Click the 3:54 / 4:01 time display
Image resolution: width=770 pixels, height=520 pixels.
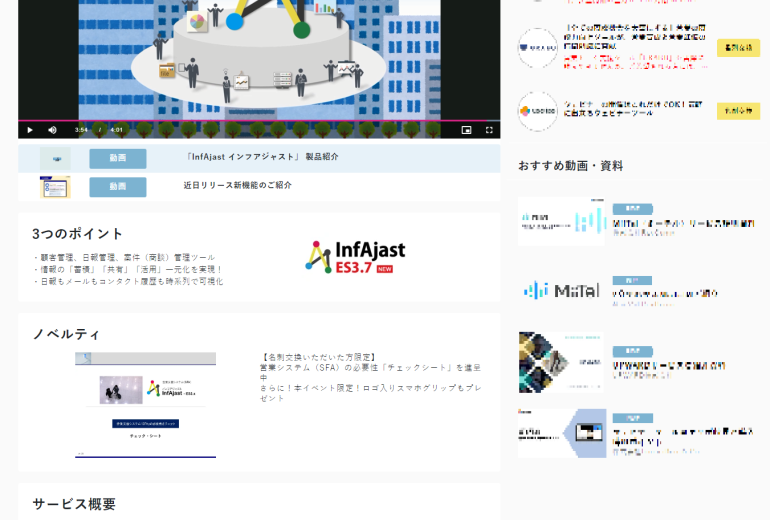point(99,130)
